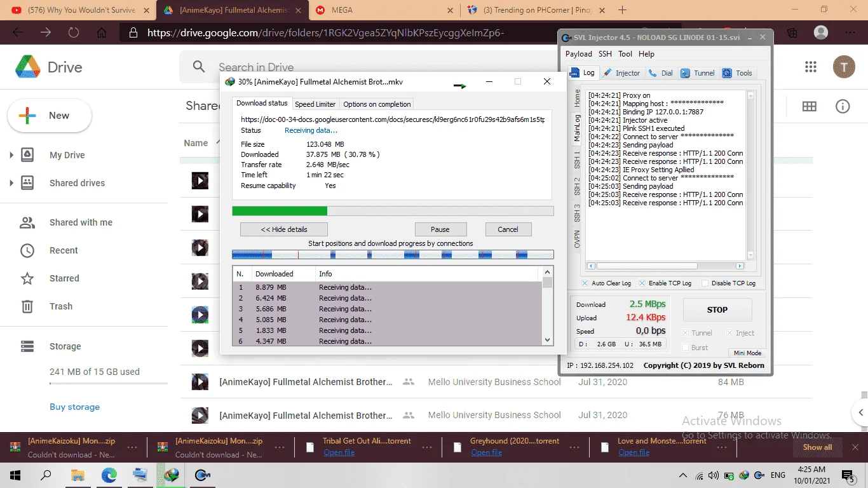Click the connections progress segment bar
The width and height of the screenshot is (868, 488).
pos(393,254)
